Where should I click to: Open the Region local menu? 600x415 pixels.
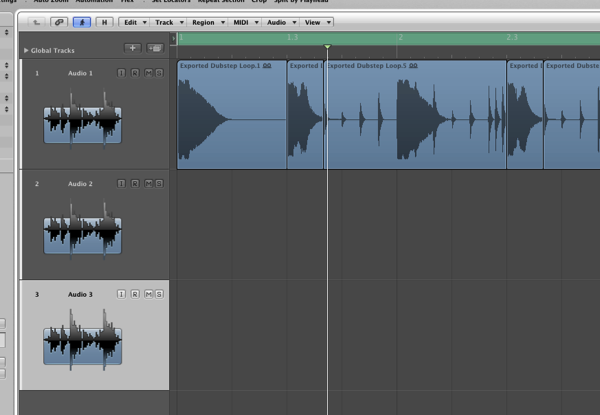click(207, 22)
